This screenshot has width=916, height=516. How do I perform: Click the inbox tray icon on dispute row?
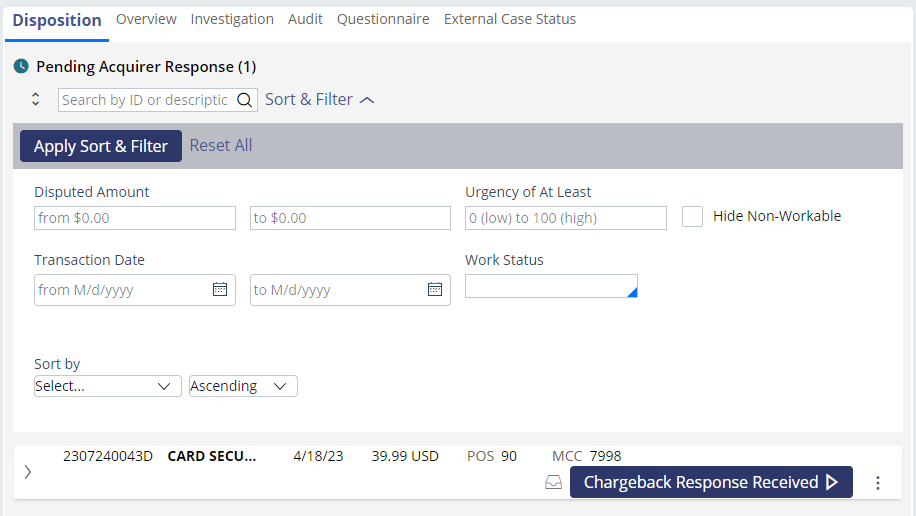click(553, 482)
